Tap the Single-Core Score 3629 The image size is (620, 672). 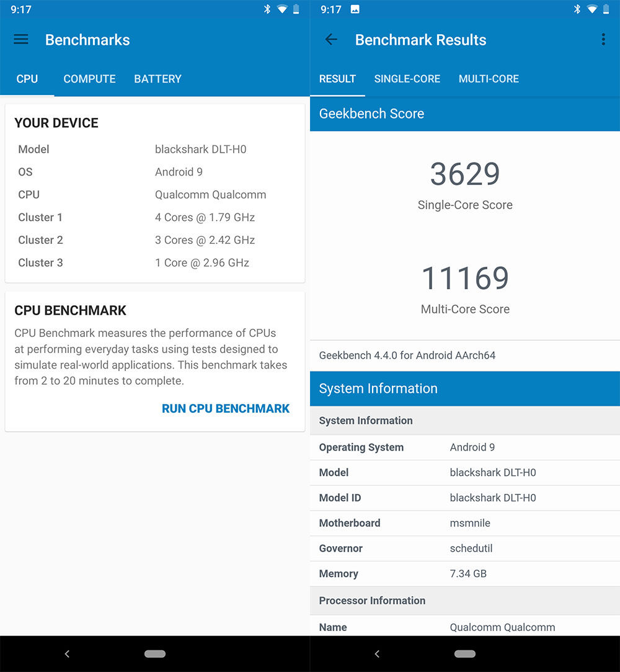tap(465, 174)
